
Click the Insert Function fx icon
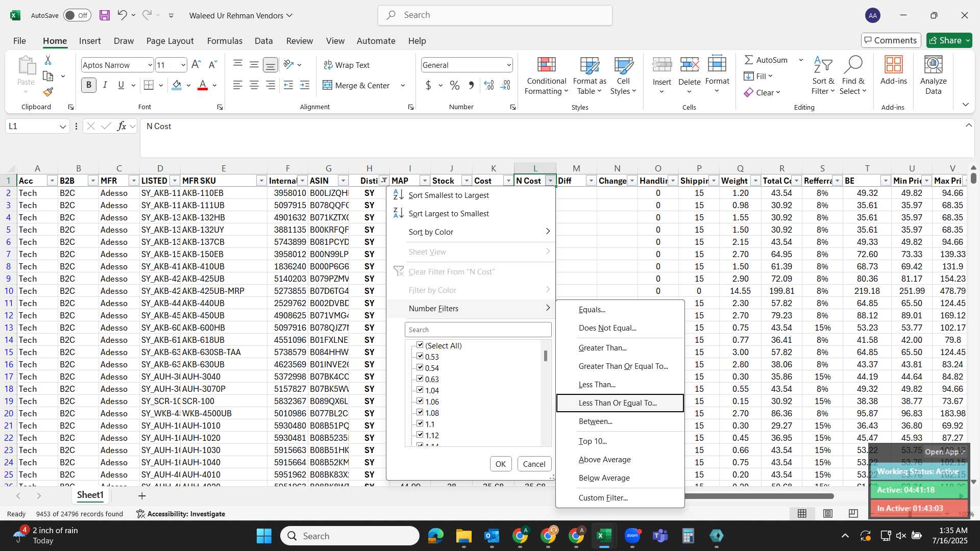(x=121, y=126)
